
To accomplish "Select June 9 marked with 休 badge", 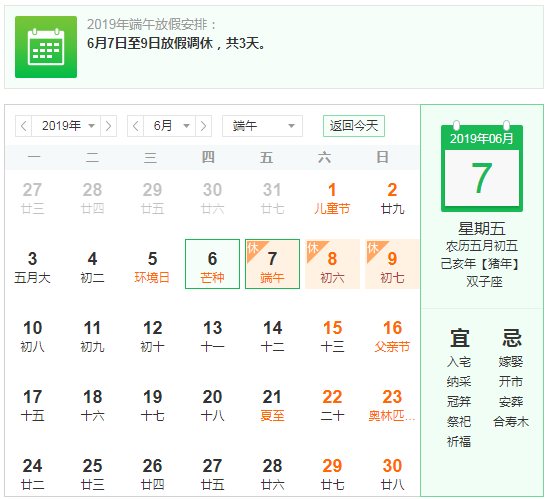I will [392, 264].
